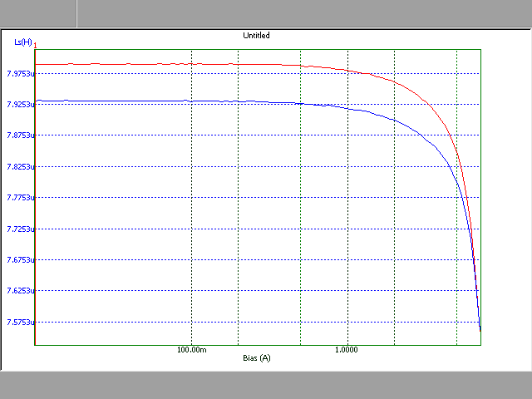Click the 1.0000 x-axis tick label
Screen dimensions: 532x399
pos(347,350)
